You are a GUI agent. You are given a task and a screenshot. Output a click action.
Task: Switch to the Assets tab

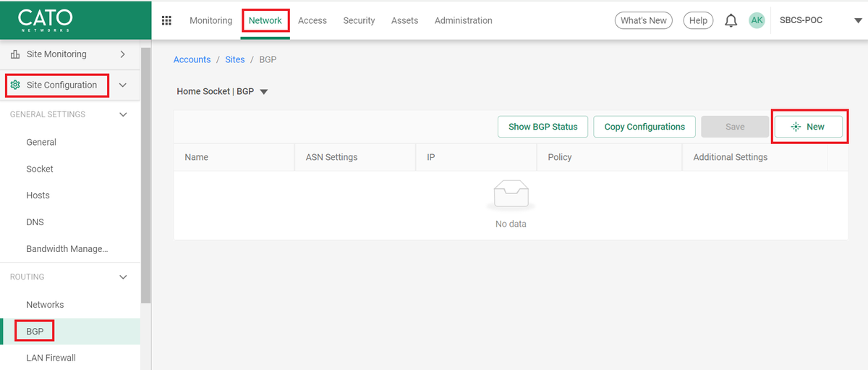click(x=404, y=20)
